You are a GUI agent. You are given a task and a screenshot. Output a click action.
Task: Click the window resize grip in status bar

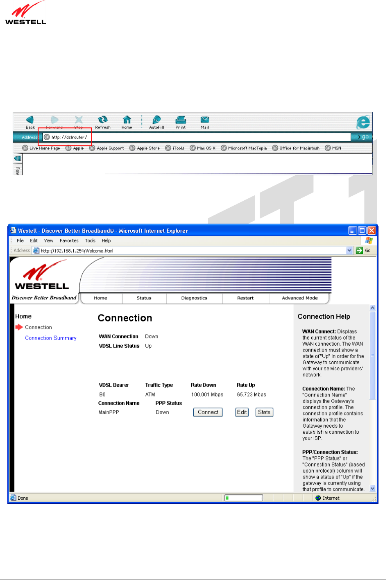[x=374, y=499]
